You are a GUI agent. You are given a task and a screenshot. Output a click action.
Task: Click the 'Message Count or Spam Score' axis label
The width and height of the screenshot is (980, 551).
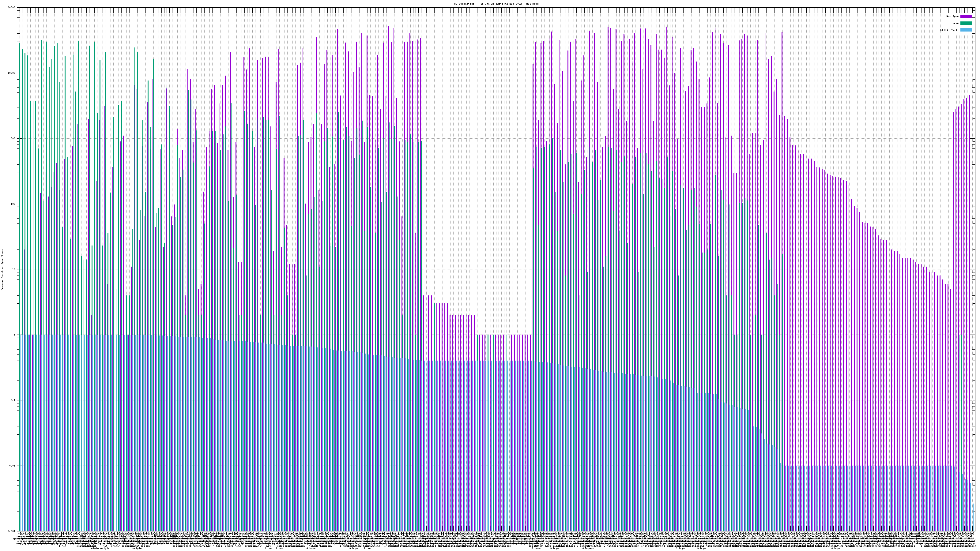(x=2, y=269)
